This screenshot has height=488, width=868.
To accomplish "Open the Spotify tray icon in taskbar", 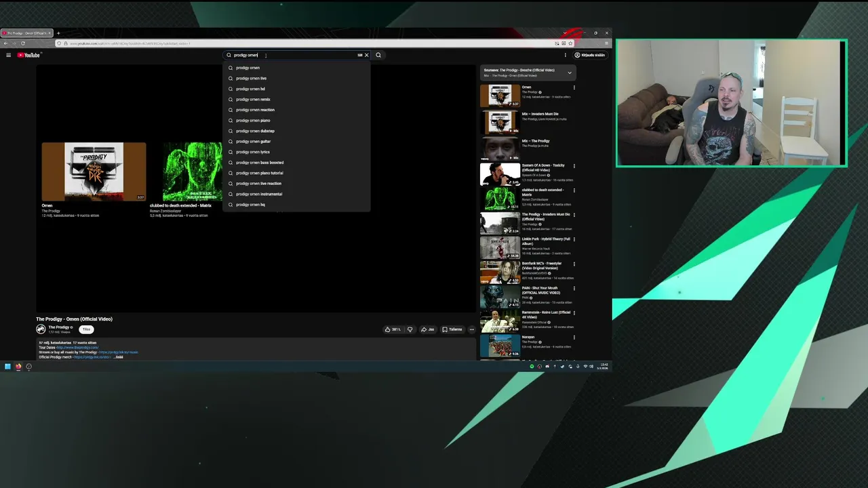I will click(532, 367).
